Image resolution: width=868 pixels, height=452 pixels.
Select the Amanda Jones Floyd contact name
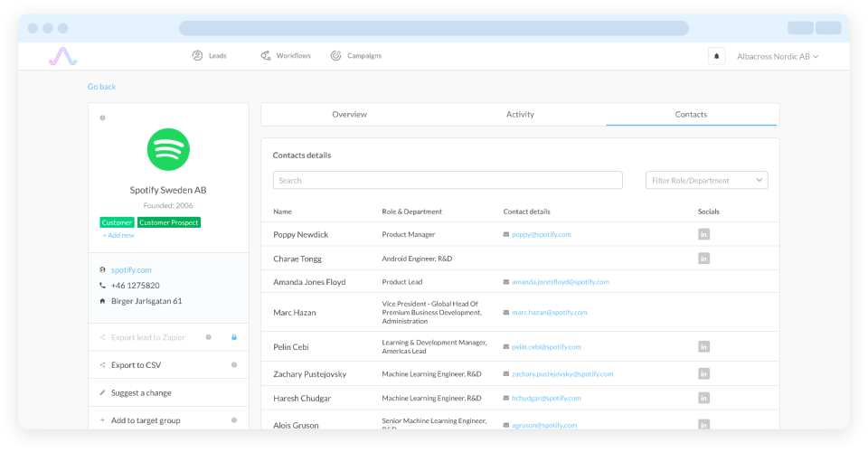[x=309, y=282]
